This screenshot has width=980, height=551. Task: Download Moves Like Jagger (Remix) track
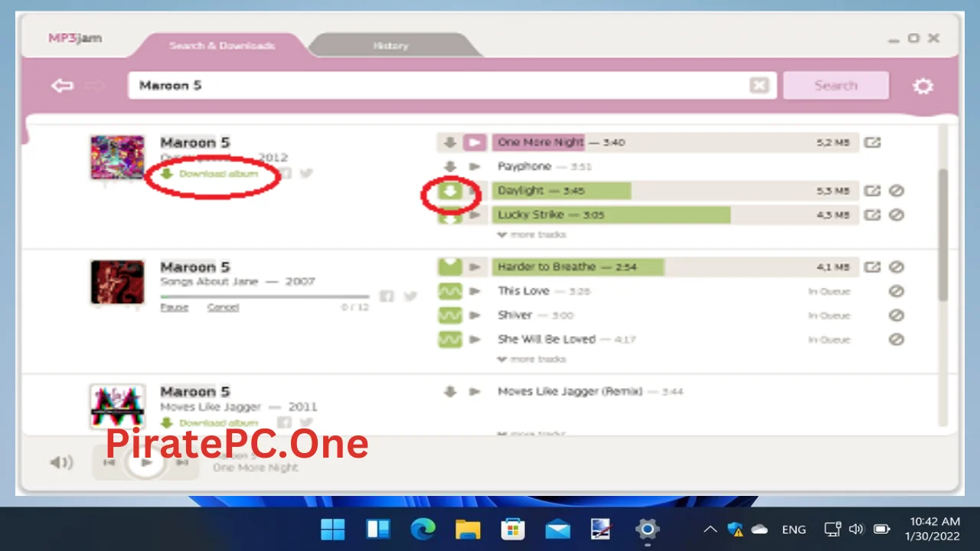(450, 392)
